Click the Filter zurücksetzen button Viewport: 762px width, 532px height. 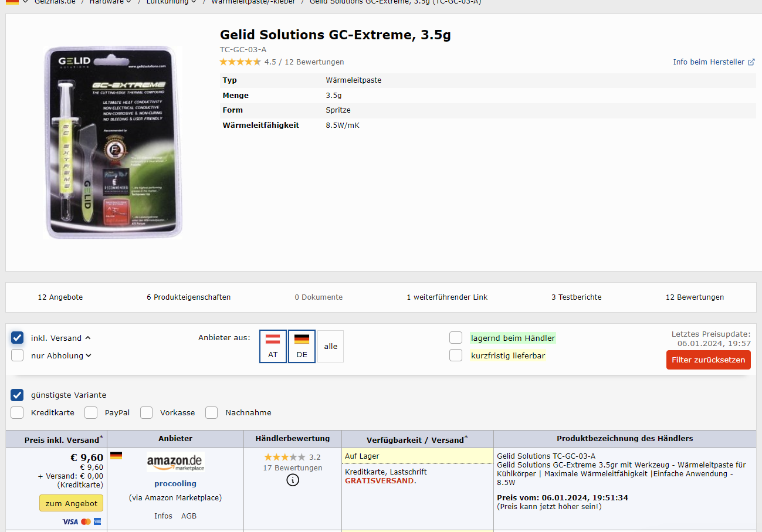tap(709, 360)
